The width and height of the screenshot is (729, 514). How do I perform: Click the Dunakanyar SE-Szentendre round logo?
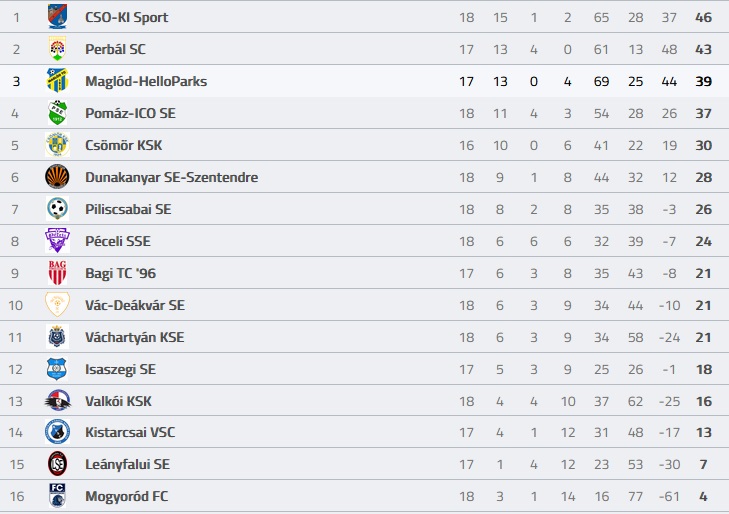(57, 177)
